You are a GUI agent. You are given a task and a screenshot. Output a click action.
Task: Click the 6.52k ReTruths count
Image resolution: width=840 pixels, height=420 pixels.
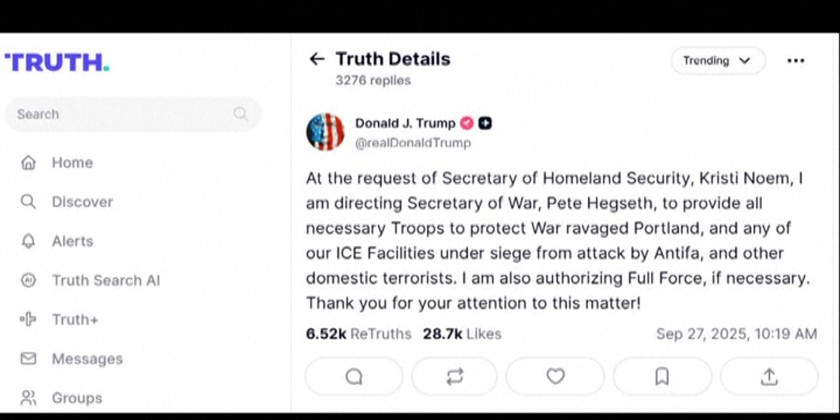coord(358,334)
